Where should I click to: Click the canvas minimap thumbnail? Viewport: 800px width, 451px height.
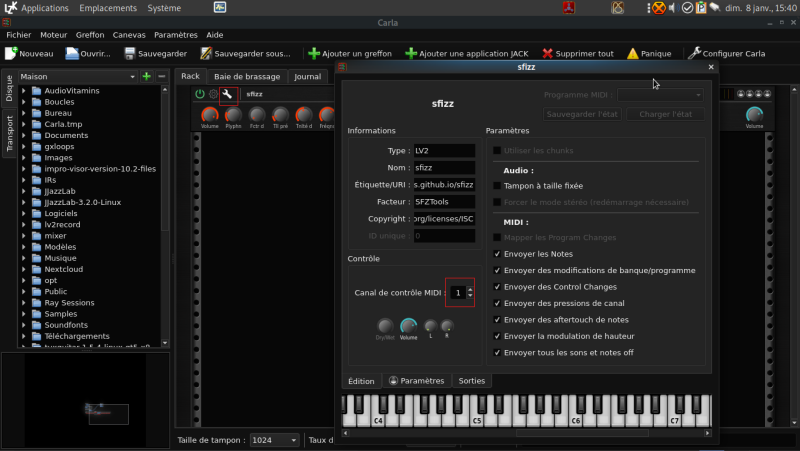[85, 400]
